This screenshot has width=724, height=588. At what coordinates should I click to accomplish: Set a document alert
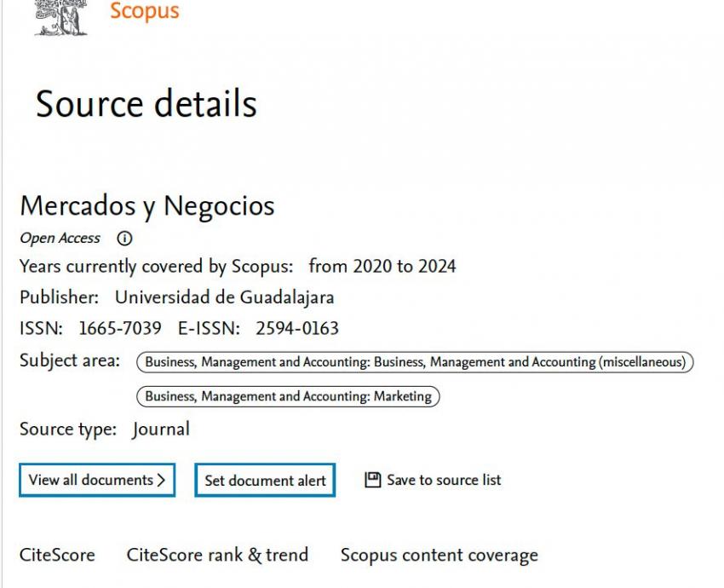265,481
